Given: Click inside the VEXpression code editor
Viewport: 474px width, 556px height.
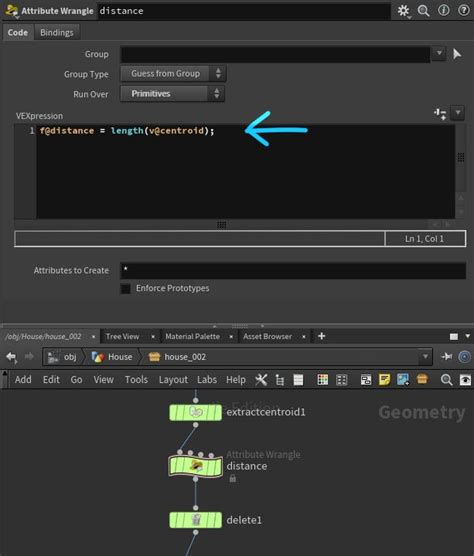Looking at the screenshot, I should click(245, 172).
